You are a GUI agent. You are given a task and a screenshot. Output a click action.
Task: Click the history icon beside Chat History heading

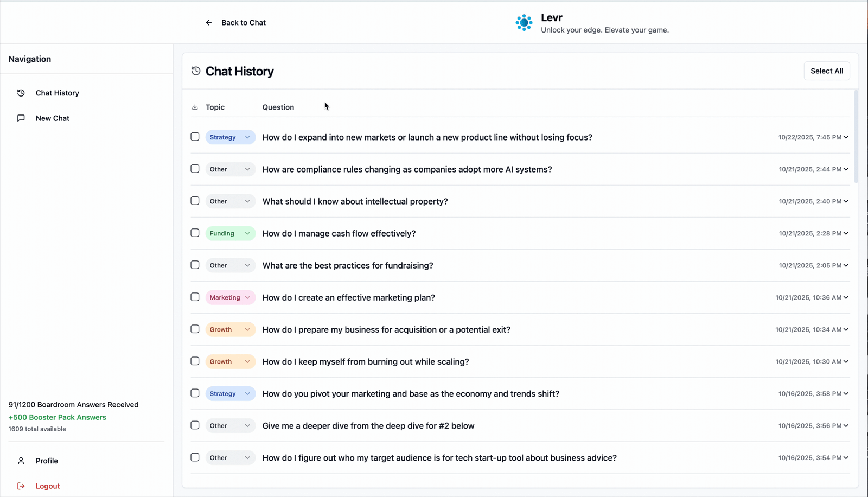click(196, 71)
